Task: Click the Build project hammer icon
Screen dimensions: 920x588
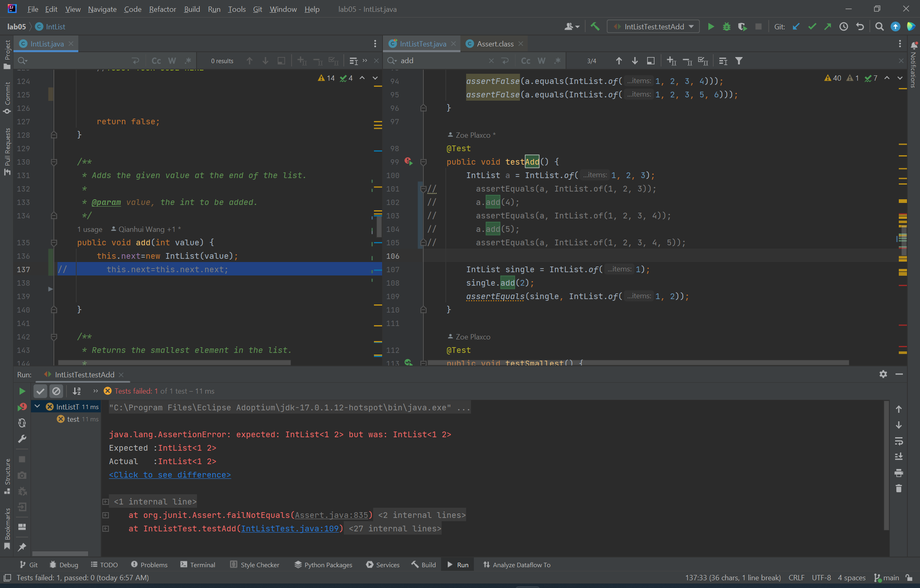Action: pos(595,27)
